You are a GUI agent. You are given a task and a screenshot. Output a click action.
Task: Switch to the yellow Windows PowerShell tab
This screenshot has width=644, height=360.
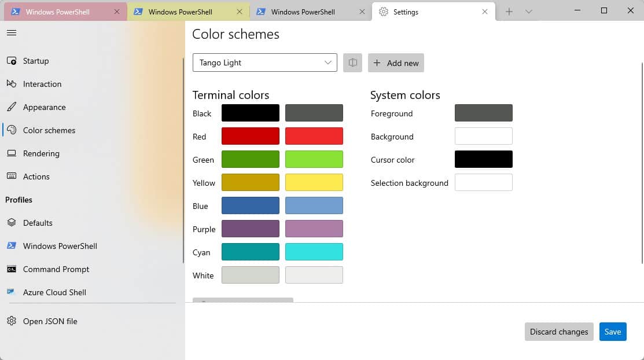[x=180, y=12]
